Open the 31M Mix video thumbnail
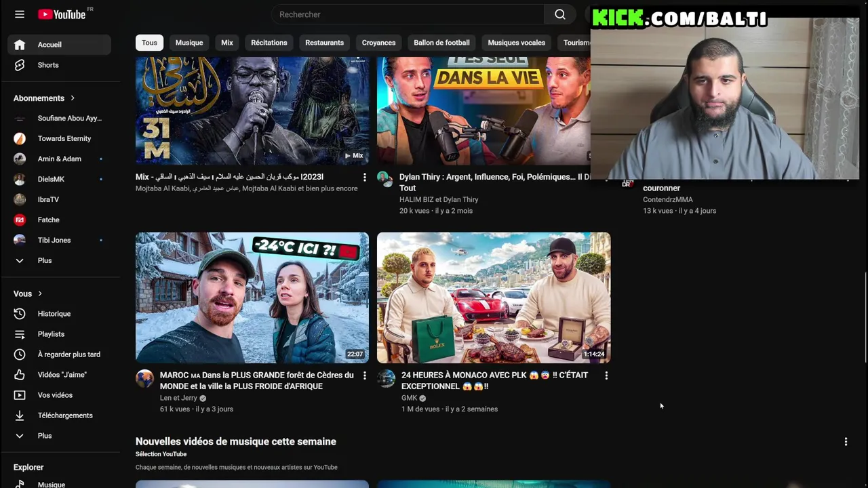The image size is (868, 488). click(x=252, y=110)
